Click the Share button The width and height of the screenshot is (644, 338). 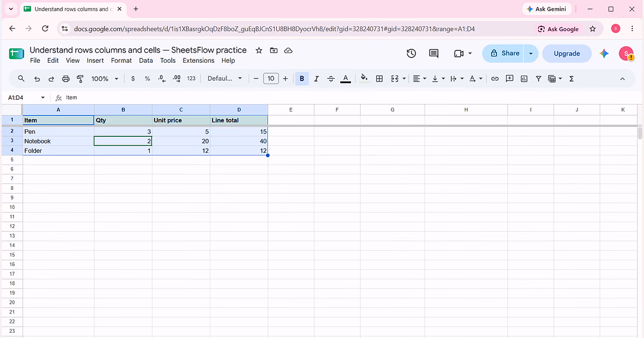coord(503,53)
